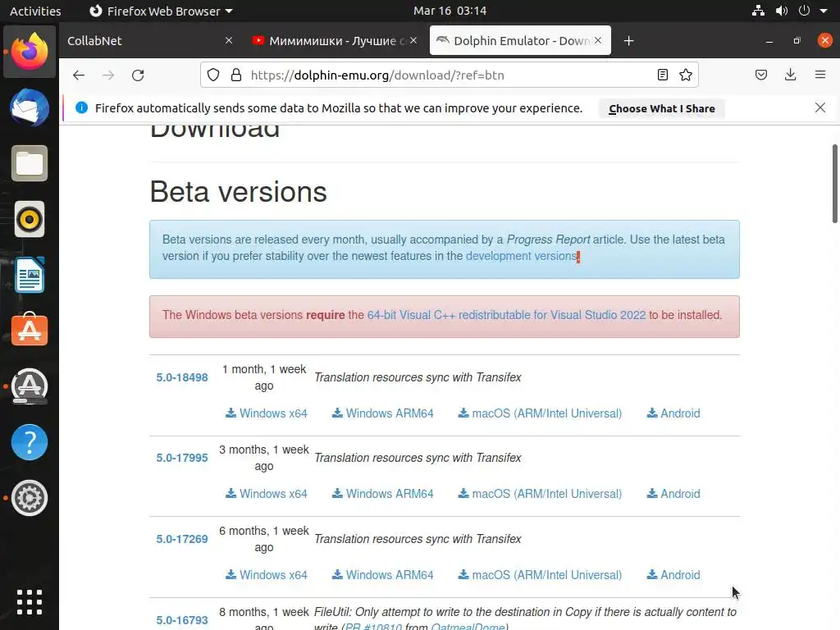The image size is (840, 630).
Task: Open Ubuntu Software from dock
Action: coord(30,330)
